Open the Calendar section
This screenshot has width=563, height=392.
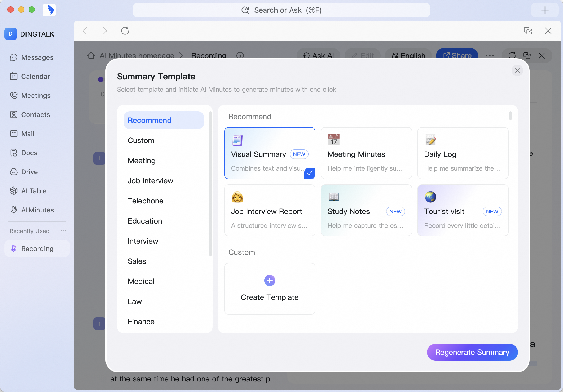click(37, 77)
